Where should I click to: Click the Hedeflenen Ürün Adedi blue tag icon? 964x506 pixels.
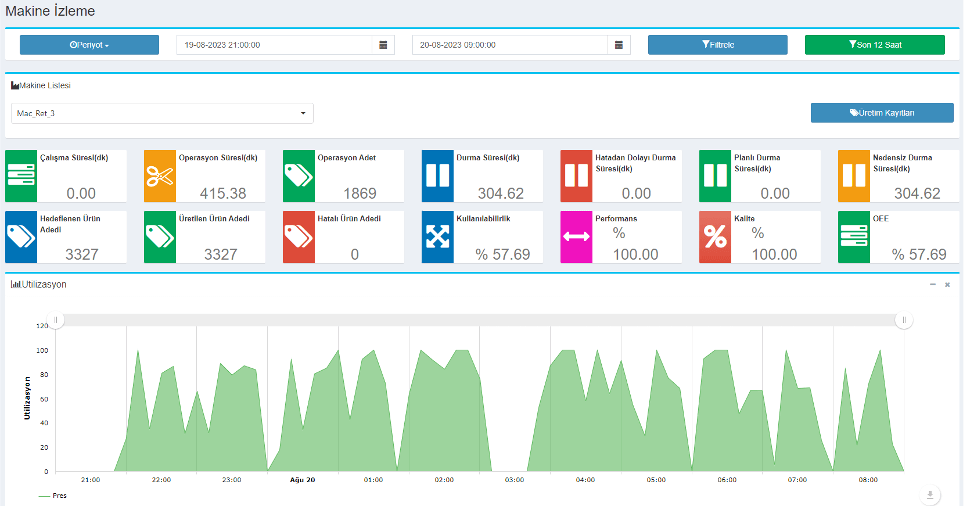tap(21, 237)
